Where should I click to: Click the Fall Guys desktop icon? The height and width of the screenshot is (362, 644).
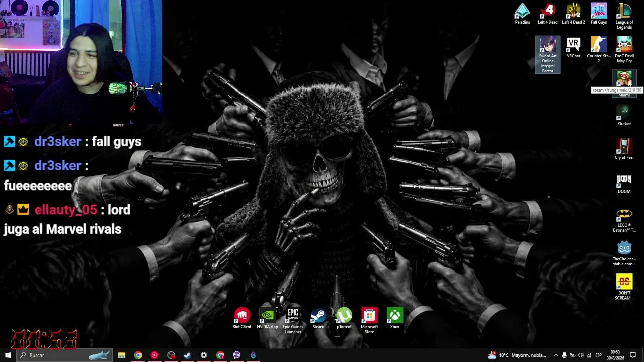click(599, 14)
